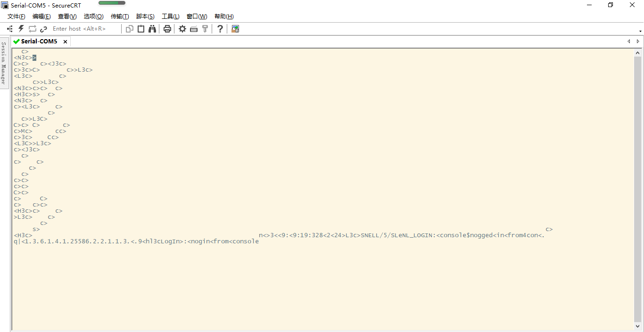The height and width of the screenshot is (332, 644).
Task: Click the SecureFX toolbar icon
Action: tap(235, 29)
